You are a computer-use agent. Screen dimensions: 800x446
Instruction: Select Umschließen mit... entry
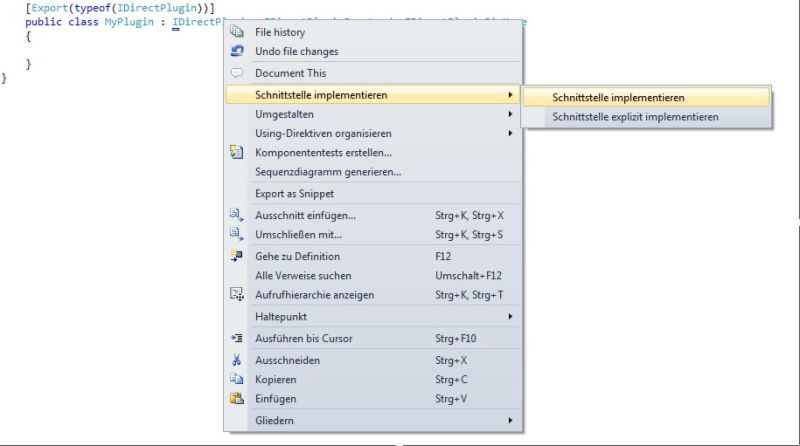[373, 235]
